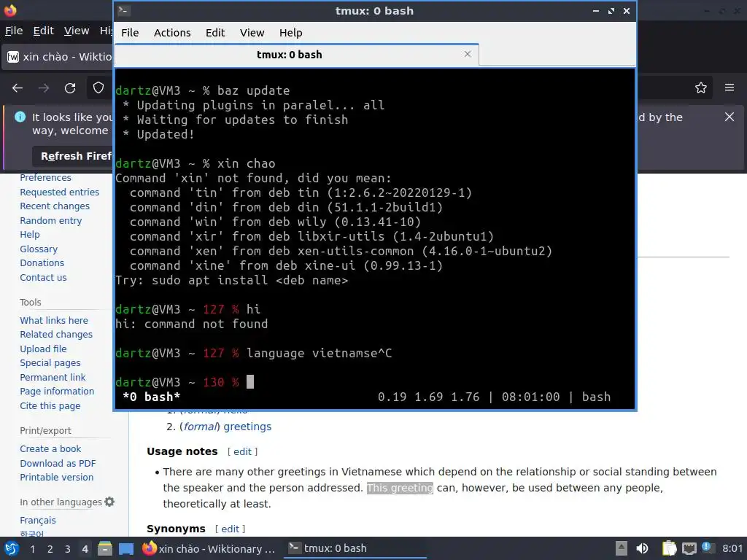Open the terminal Actions menu

pos(172,33)
